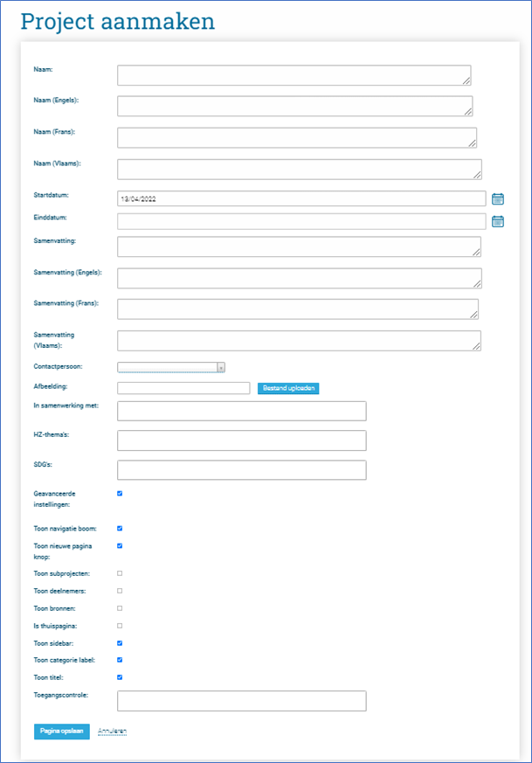Viewport: 532px width, 763px height.
Task: Enable the Toon deelnemers checkbox
Action: click(120, 591)
